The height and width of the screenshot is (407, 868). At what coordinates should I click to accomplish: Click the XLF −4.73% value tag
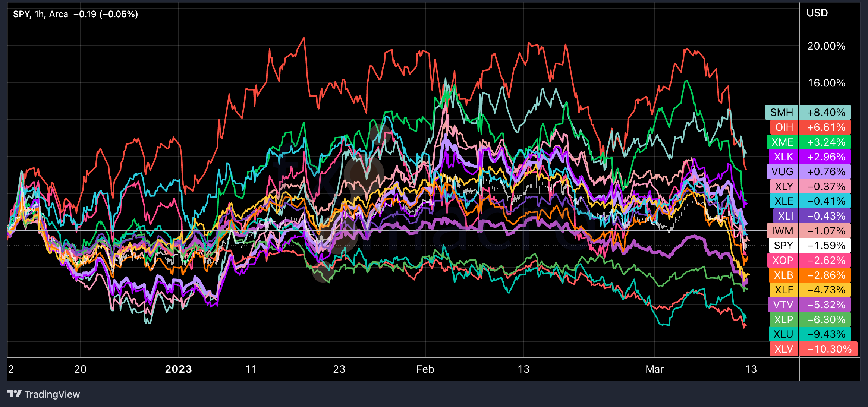tap(825, 290)
